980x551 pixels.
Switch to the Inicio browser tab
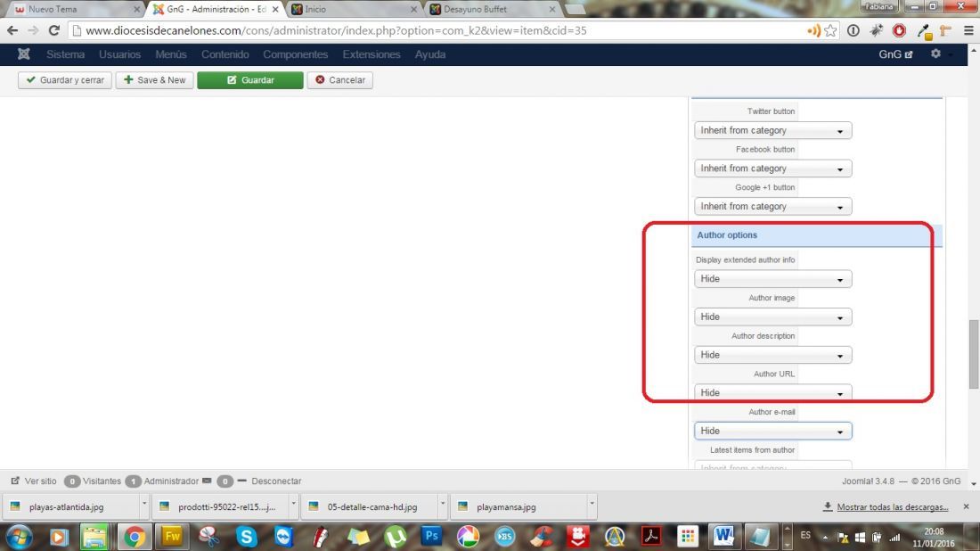point(353,10)
